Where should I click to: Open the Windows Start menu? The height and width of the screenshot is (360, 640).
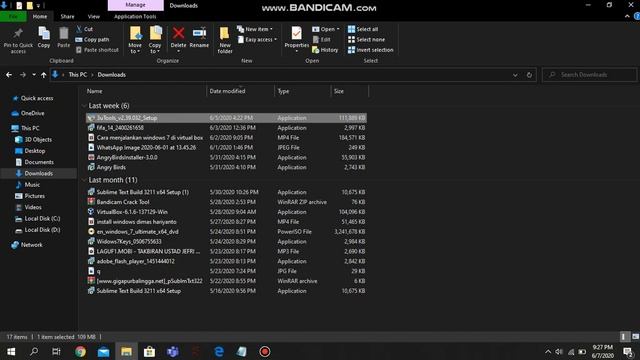click(11, 351)
